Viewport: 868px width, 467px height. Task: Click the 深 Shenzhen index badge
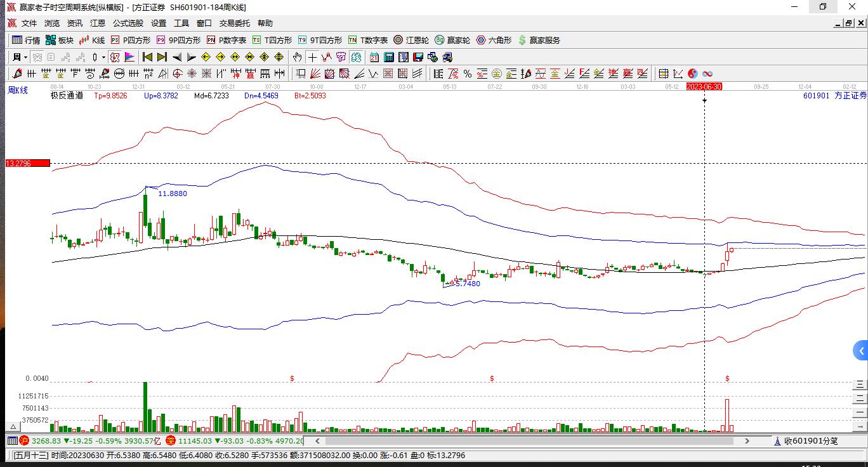pos(171,440)
